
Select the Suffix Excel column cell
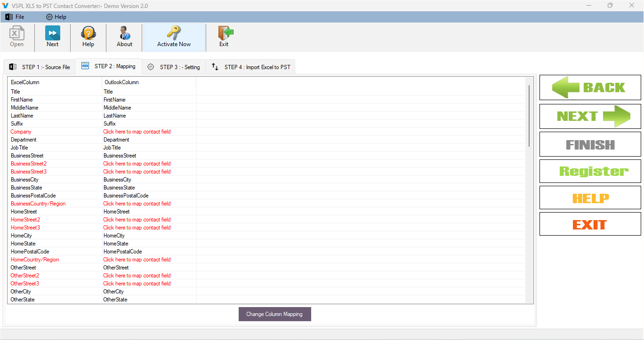(x=17, y=124)
